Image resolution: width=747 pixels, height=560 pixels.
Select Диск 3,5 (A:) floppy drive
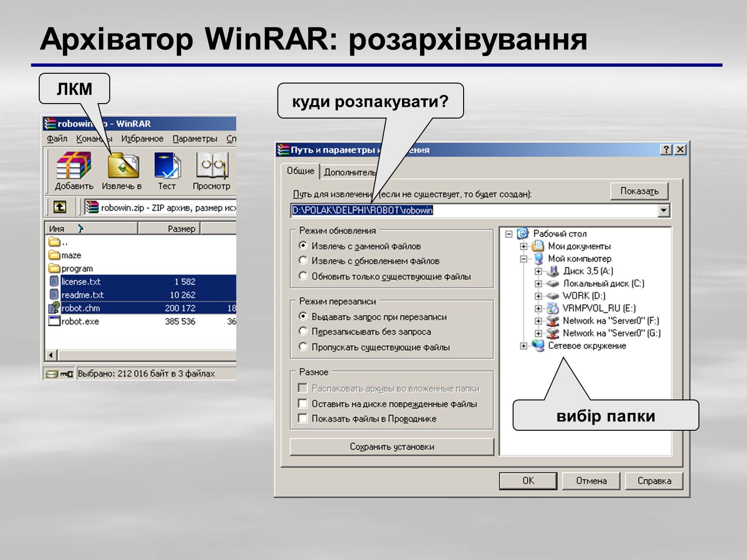click(588, 271)
